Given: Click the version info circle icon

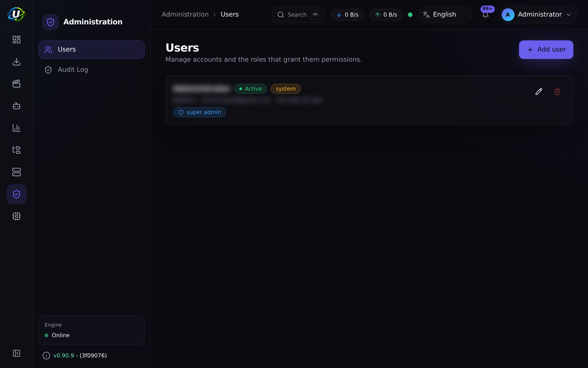Looking at the screenshot, I should click(46, 356).
